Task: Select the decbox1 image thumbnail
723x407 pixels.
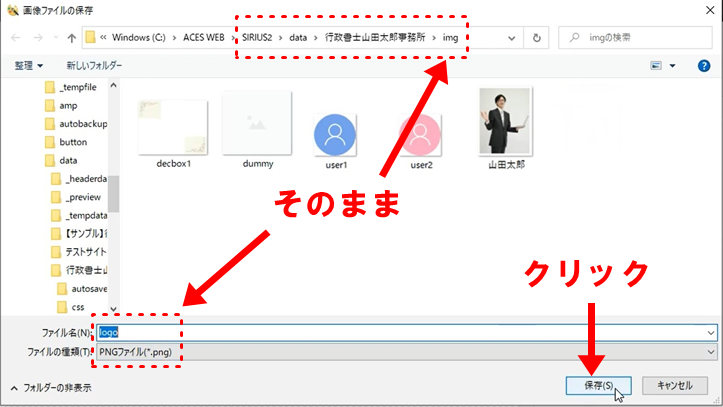Action: pos(173,130)
